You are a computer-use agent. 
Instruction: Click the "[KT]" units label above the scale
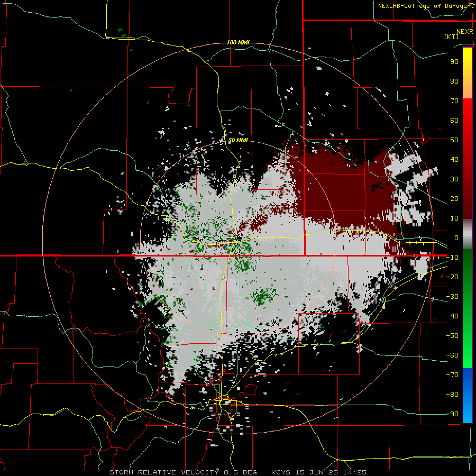click(x=452, y=36)
